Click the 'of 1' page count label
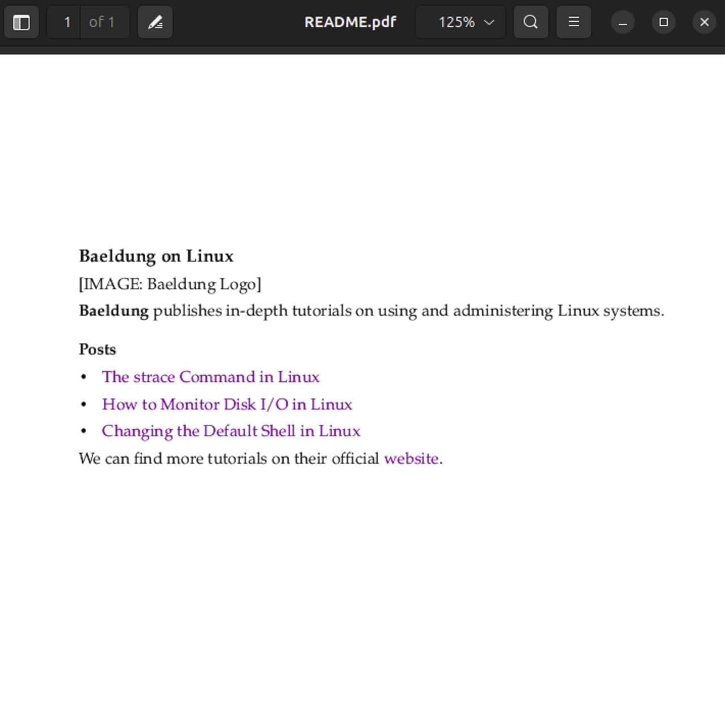 click(102, 22)
